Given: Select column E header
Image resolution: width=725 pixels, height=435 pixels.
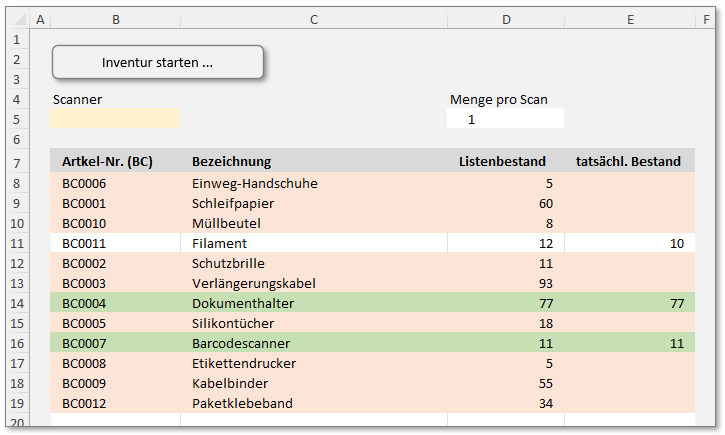Looking at the screenshot, I should coord(629,19).
